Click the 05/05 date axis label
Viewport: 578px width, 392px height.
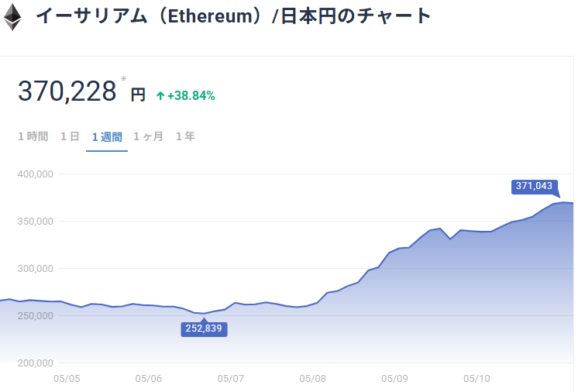pyautogui.click(x=67, y=379)
